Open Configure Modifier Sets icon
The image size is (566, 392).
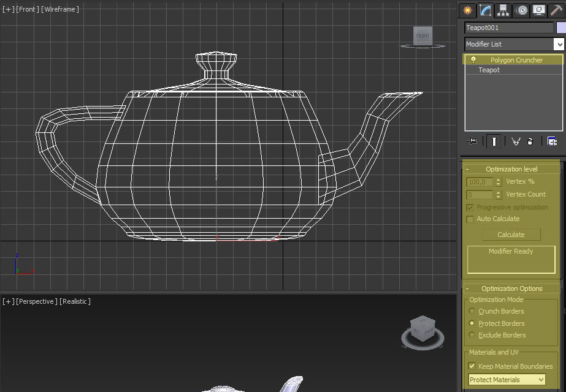(x=552, y=141)
